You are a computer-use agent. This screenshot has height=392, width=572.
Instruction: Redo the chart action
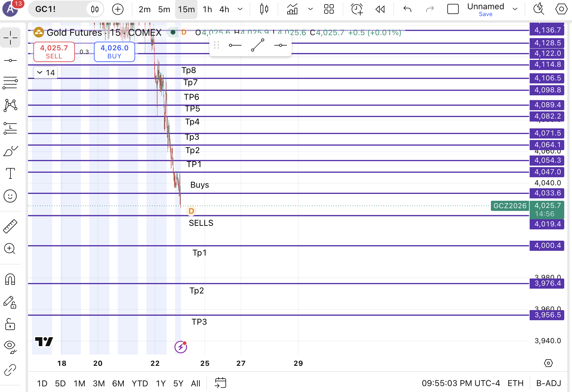pyautogui.click(x=430, y=9)
